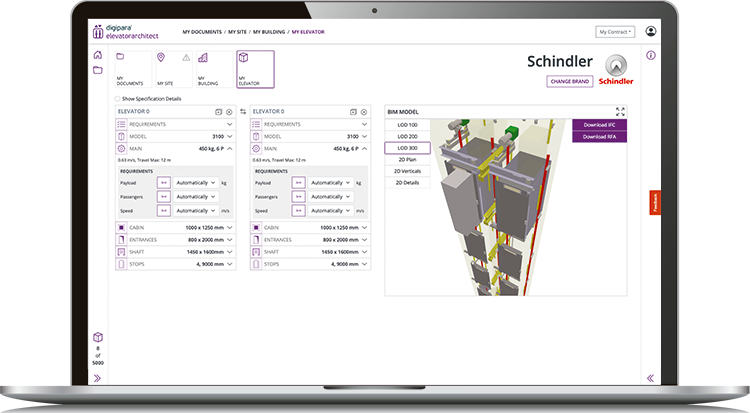The height and width of the screenshot is (413, 750).
Task: Click the Stops icon in the second elevator panel
Action: tap(256, 264)
